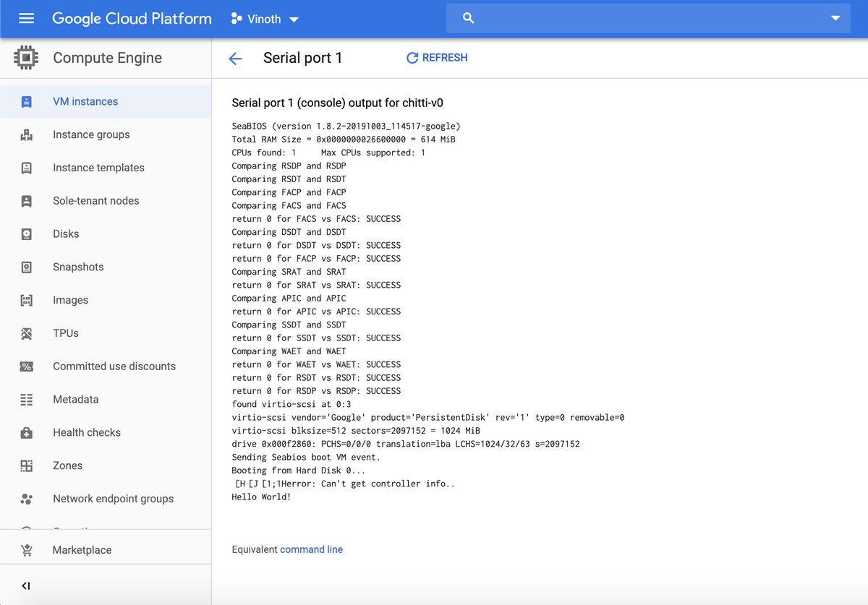Open Instance groups page
Viewport: 868px width, 605px height.
(x=91, y=134)
